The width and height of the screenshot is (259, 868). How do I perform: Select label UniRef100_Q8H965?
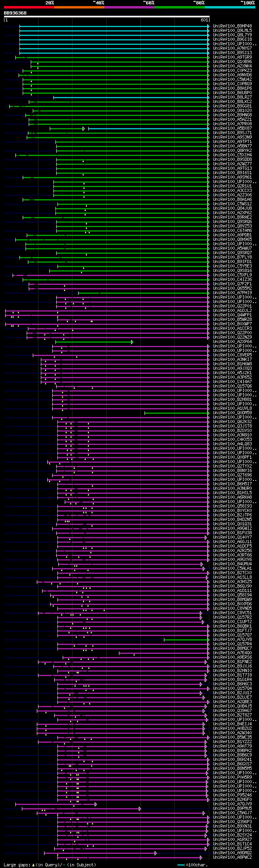[x=232, y=240]
